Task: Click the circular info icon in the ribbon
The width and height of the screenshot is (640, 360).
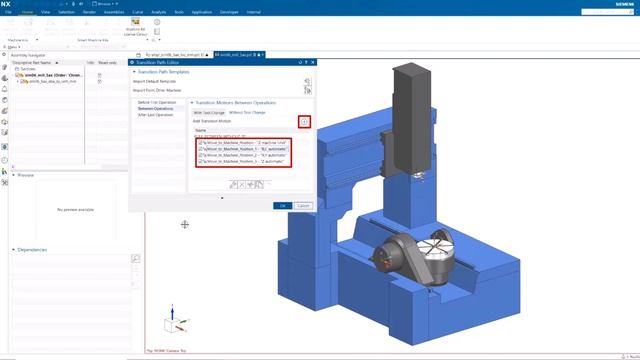Action: pyautogui.click(x=157, y=22)
